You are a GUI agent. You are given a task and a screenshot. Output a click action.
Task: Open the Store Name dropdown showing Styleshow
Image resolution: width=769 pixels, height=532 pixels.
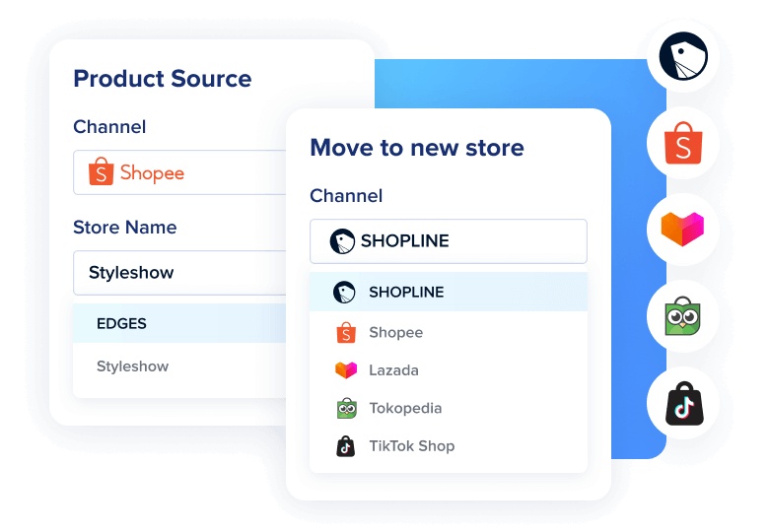179,273
